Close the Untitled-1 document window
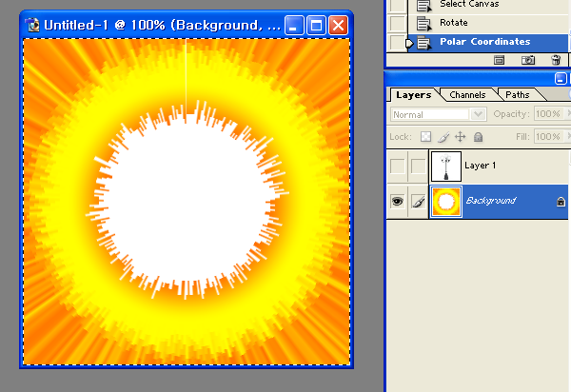 [x=338, y=25]
